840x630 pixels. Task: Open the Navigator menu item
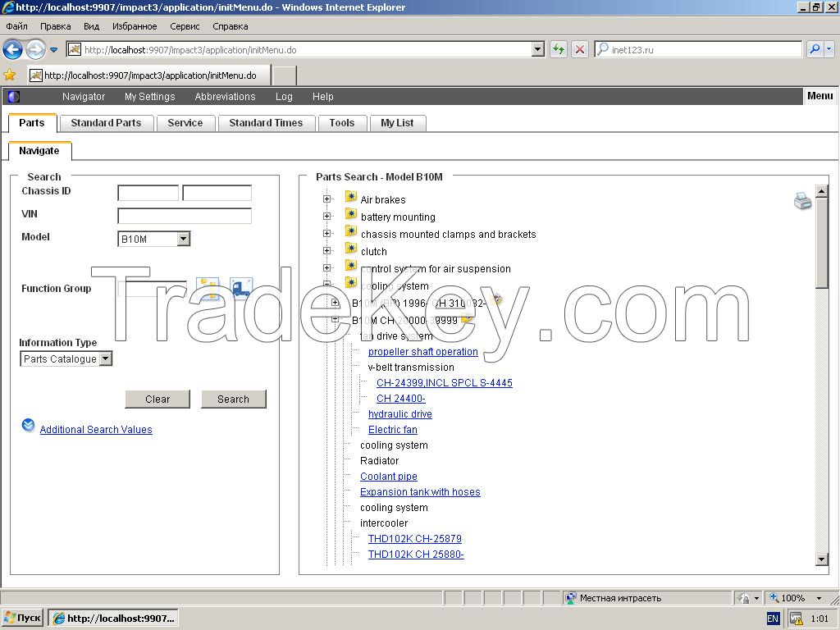point(84,97)
